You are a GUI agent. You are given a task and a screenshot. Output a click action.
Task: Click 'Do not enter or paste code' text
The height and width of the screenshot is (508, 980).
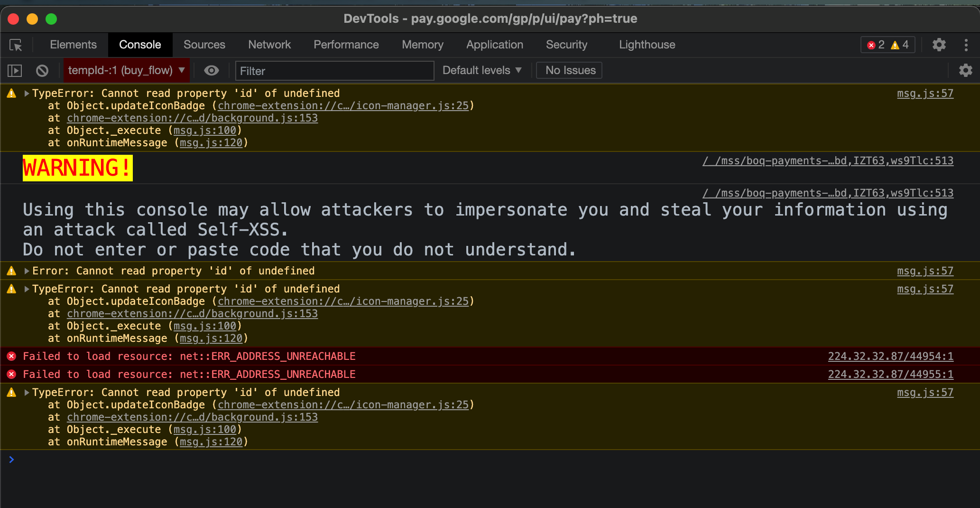coord(299,250)
